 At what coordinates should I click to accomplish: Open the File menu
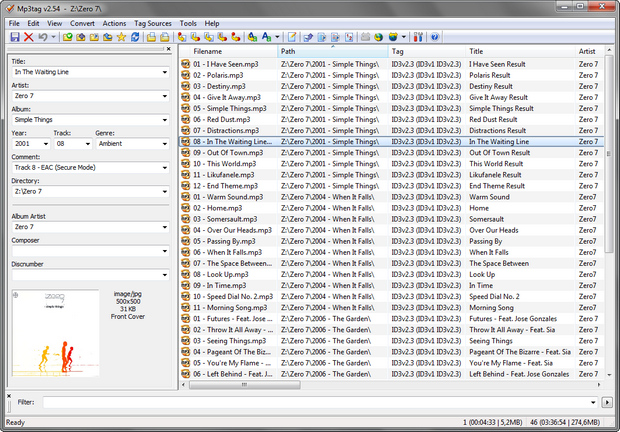point(14,24)
